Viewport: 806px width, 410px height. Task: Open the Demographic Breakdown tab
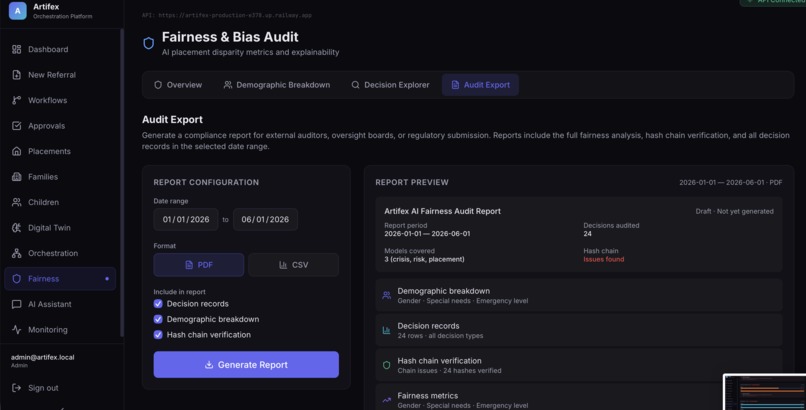click(x=277, y=85)
